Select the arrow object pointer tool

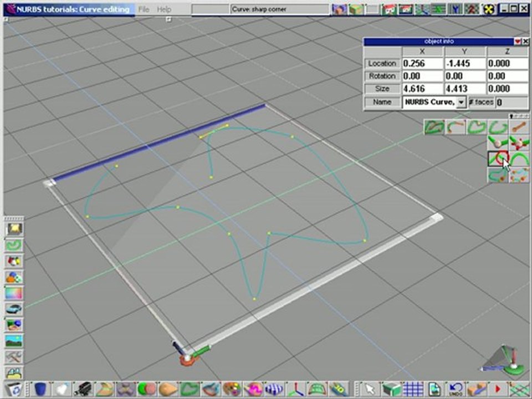370,389
